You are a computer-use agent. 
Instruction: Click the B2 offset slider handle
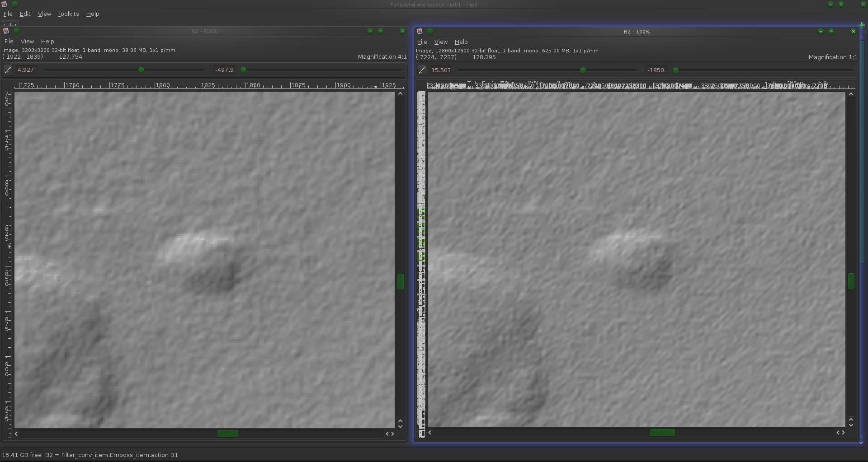(x=675, y=70)
